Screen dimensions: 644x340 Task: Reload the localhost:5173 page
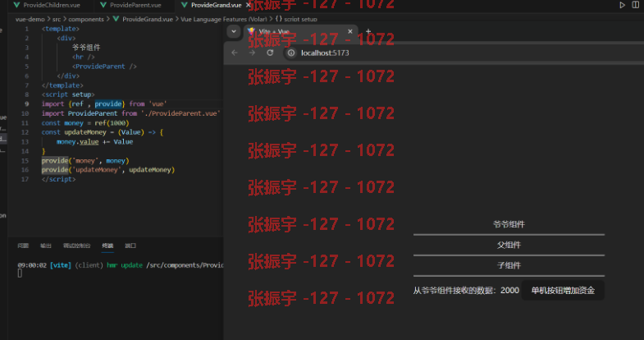(270, 53)
